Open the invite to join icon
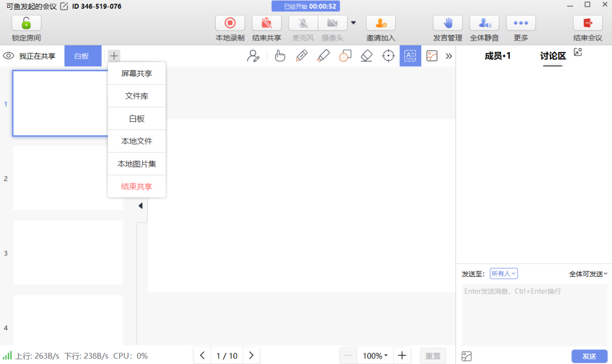The width and height of the screenshot is (612, 364). 380,23
